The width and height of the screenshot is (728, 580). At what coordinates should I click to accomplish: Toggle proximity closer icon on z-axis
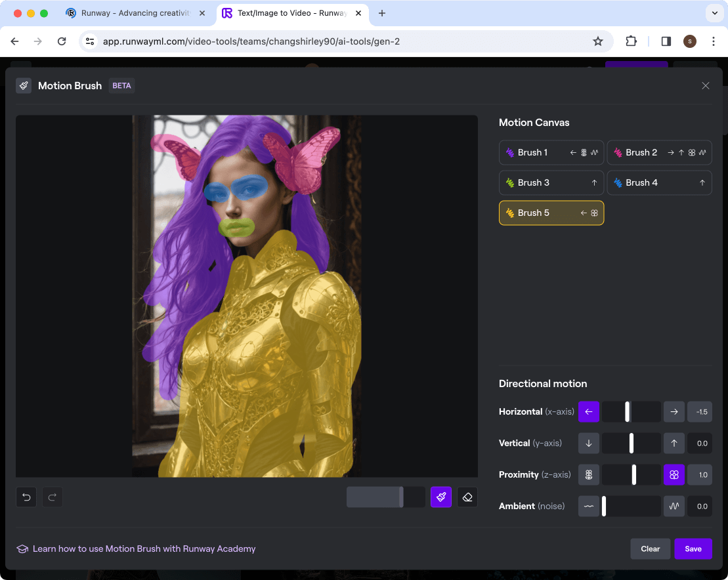[674, 475]
